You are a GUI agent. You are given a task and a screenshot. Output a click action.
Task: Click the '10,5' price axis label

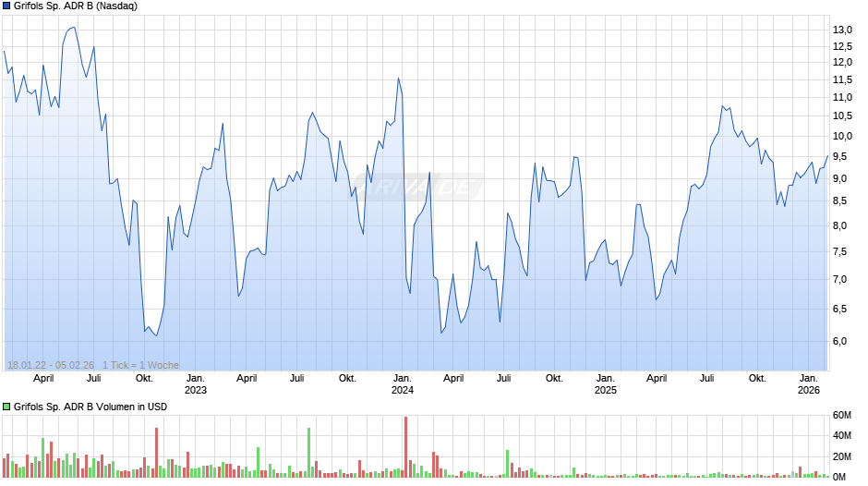click(842, 116)
